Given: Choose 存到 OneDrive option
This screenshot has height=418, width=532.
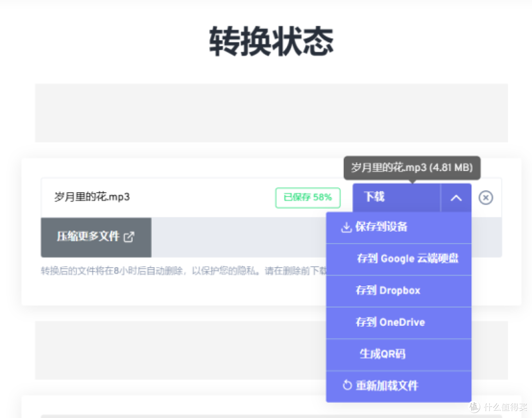Looking at the screenshot, I should (x=399, y=322).
